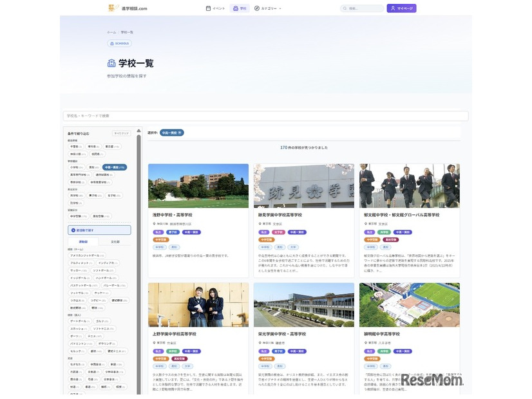Click the person icon in マイページ button
The width and height of the screenshot is (532, 399).
(393, 8)
